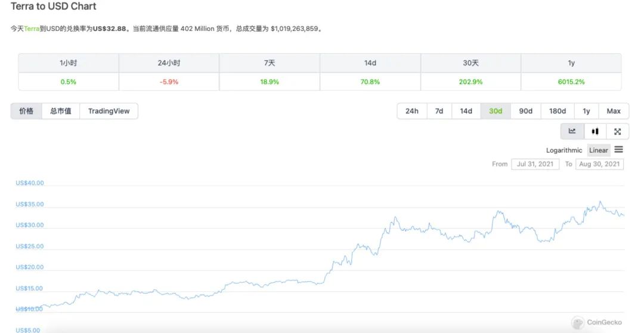Switch to candlestick chart icon
Viewport: 644px width, 333px height.
pyautogui.click(x=595, y=131)
